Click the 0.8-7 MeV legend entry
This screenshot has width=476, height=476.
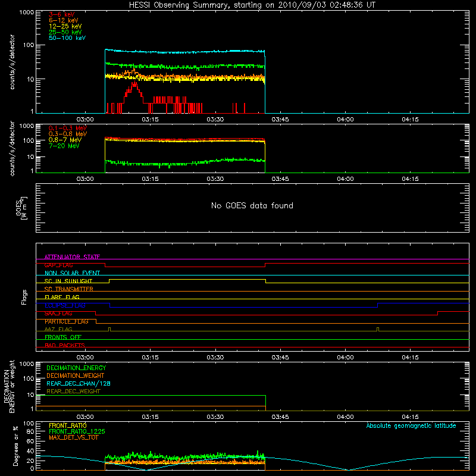click(65, 140)
